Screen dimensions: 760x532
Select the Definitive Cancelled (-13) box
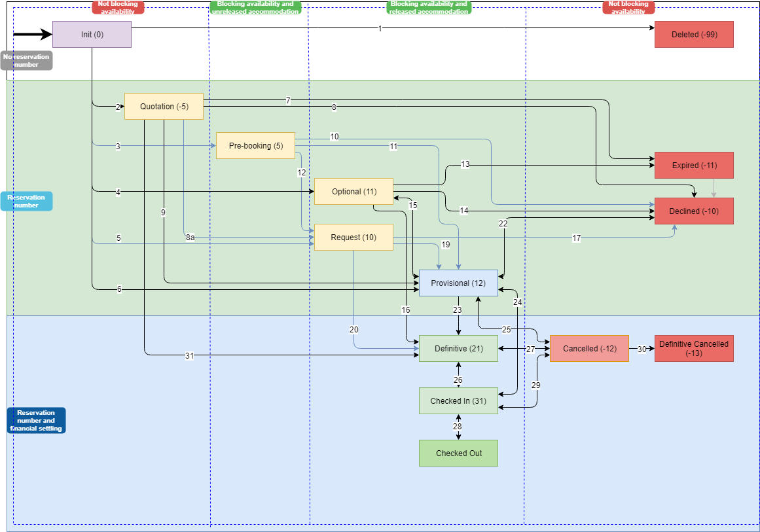pos(694,348)
